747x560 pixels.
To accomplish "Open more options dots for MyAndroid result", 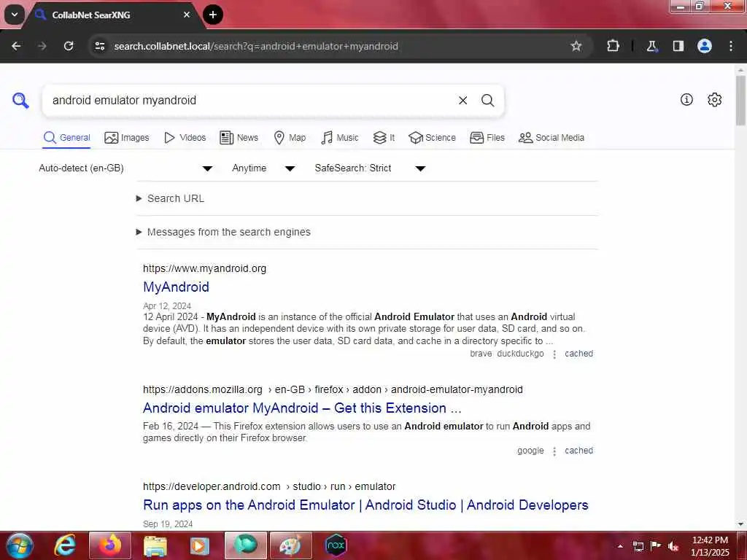I will 554,354.
